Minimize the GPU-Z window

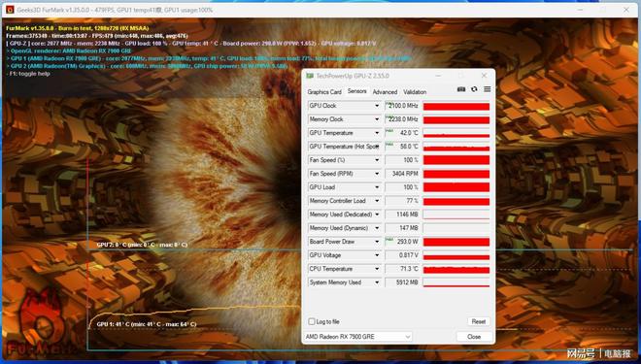(438, 76)
